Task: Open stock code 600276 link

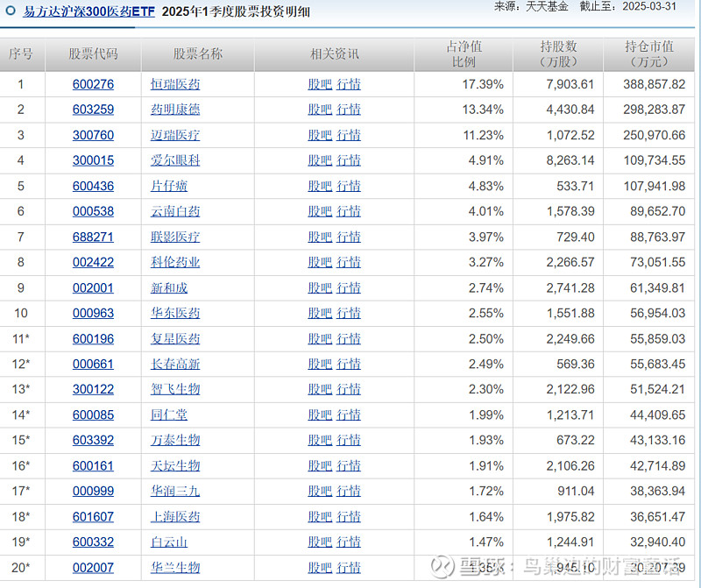Action: [93, 84]
